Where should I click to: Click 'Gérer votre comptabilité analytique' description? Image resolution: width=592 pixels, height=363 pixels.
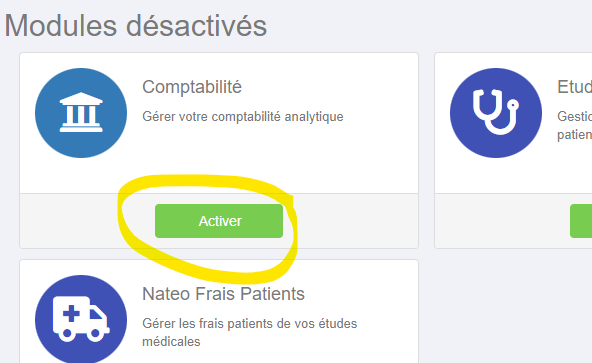pyautogui.click(x=243, y=116)
